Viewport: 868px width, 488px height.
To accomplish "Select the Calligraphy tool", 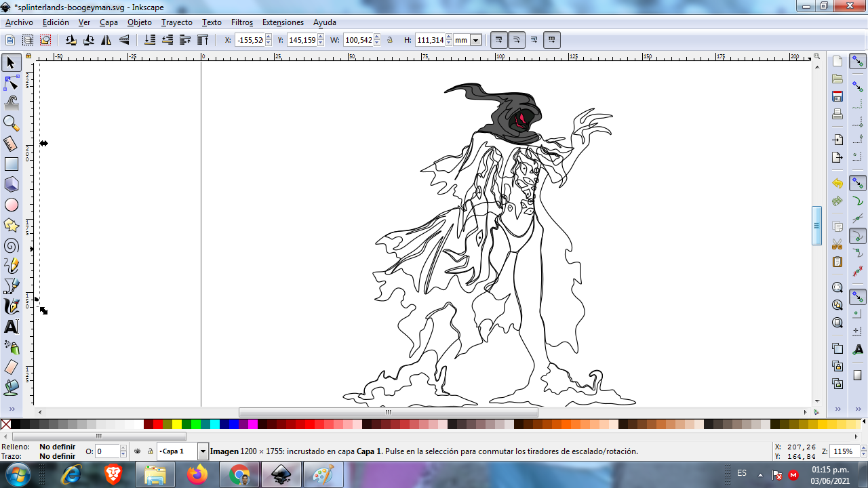I will tap(11, 306).
